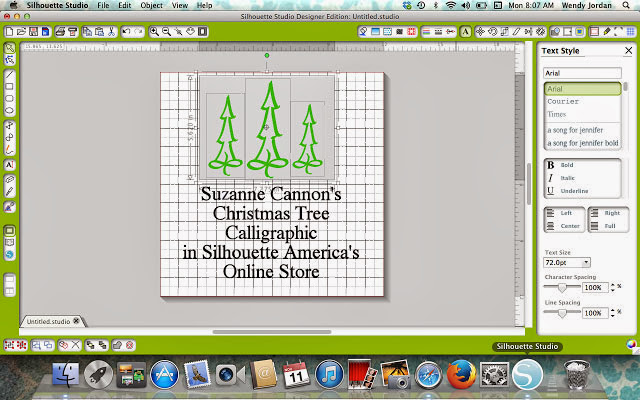Create a new document with the New icon
This screenshot has width=640, height=400.
point(9,32)
